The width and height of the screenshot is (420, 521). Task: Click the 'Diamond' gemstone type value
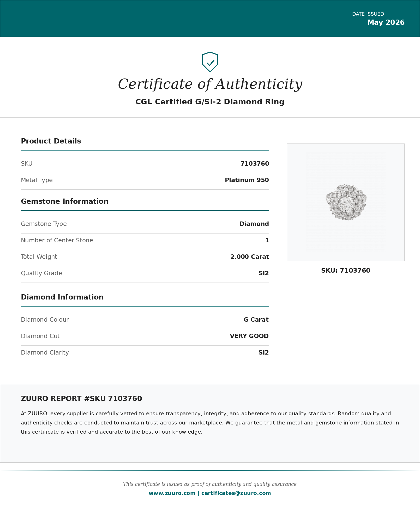tap(254, 224)
